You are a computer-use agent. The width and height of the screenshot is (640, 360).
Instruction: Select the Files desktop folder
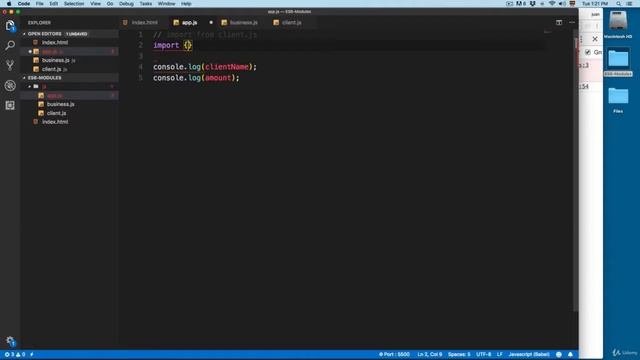pyautogui.click(x=618, y=100)
